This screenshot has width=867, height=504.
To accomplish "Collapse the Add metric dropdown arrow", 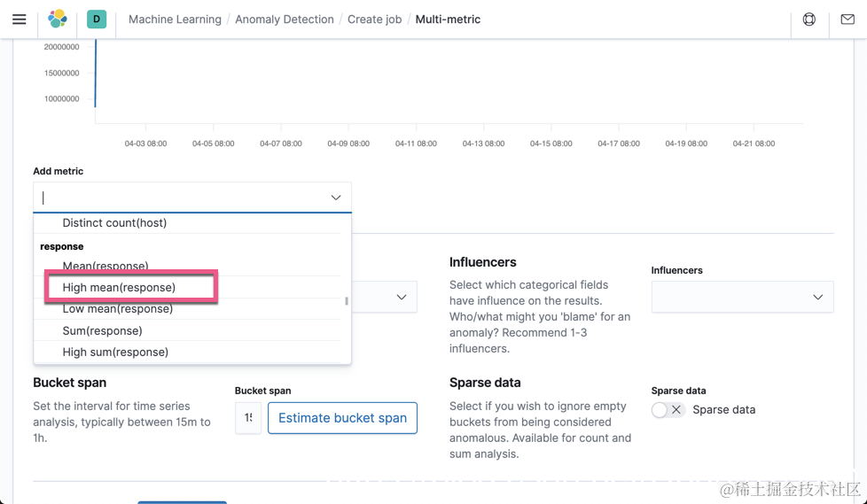I will (335, 198).
